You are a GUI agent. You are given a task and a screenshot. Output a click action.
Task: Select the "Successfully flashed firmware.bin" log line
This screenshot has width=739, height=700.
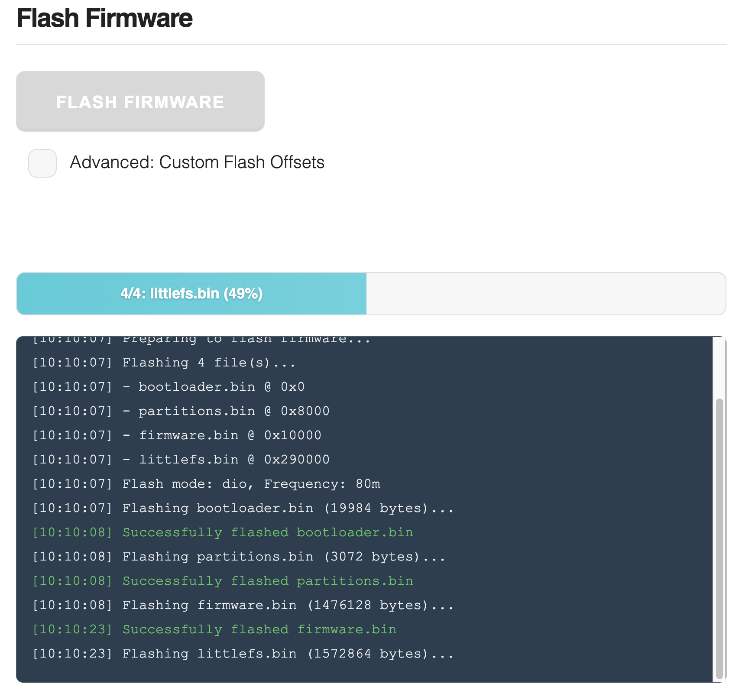(259, 629)
